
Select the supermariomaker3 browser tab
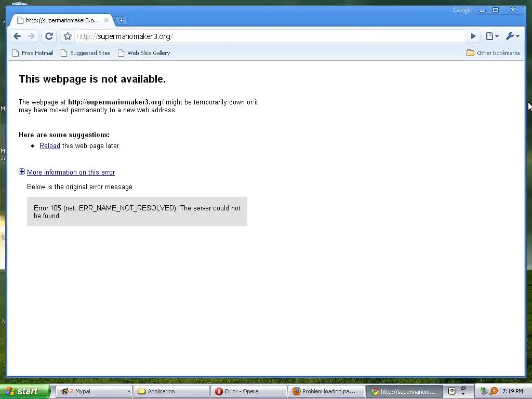coord(62,20)
